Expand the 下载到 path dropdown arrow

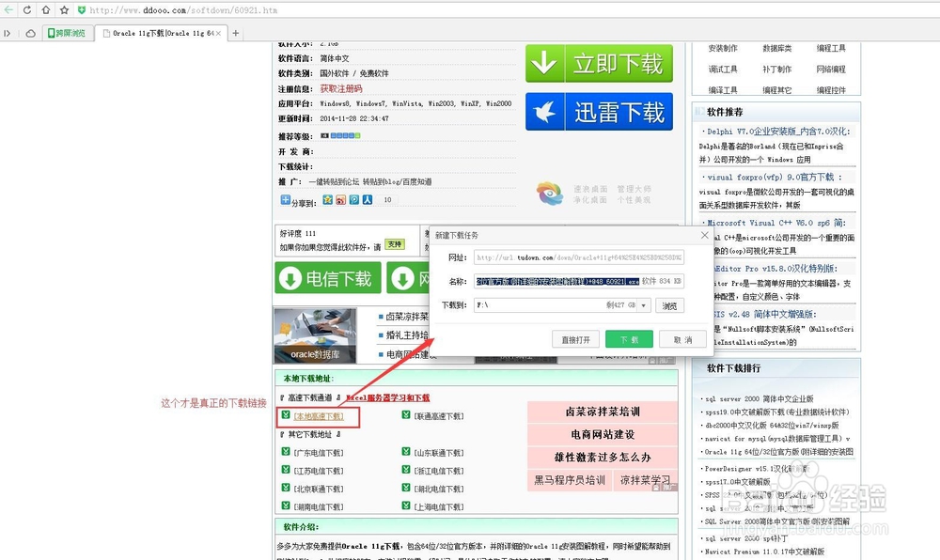pos(644,305)
